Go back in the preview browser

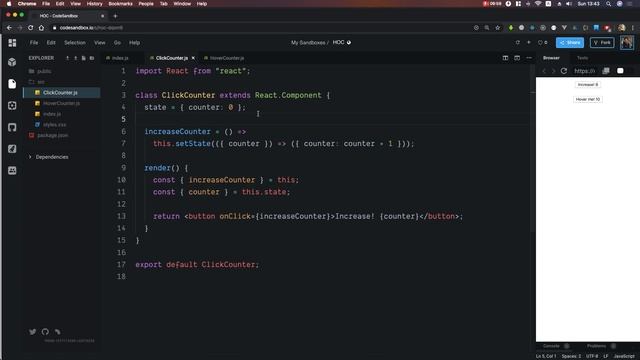coord(544,71)
